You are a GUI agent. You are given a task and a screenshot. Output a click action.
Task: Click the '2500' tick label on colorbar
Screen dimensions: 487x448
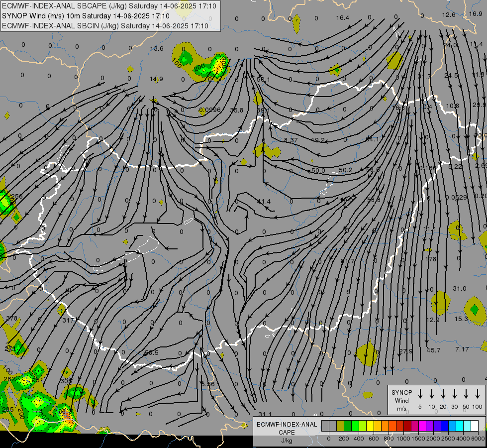(448, 439)
